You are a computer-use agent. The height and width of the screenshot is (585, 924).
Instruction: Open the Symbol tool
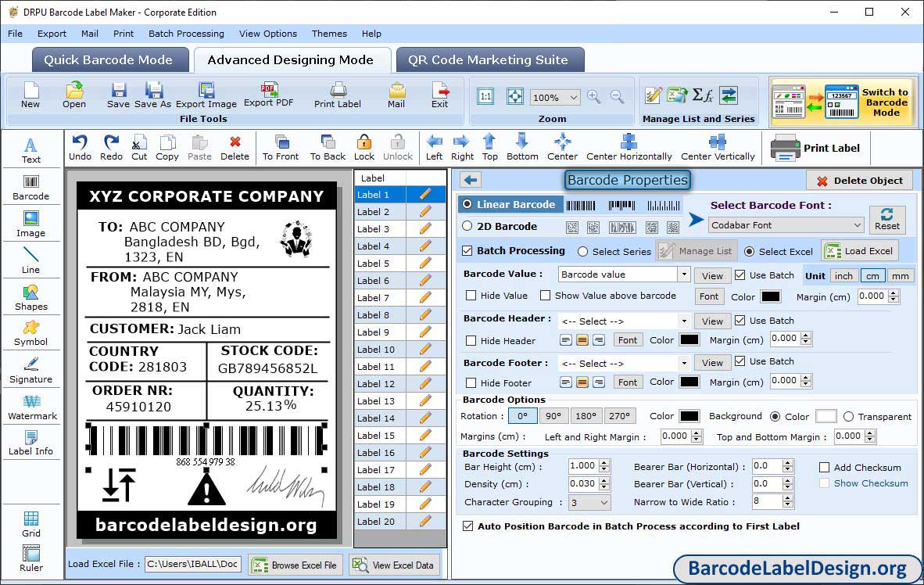pos(30,333)
